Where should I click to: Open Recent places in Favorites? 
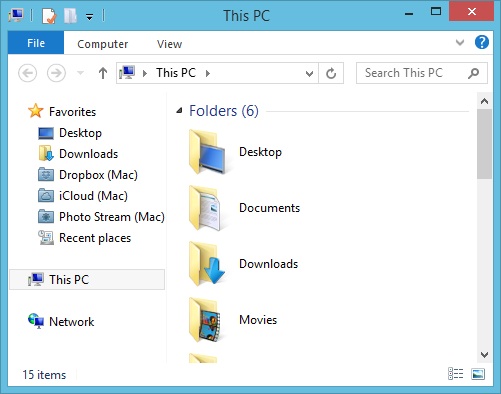(x=95, y=238)
